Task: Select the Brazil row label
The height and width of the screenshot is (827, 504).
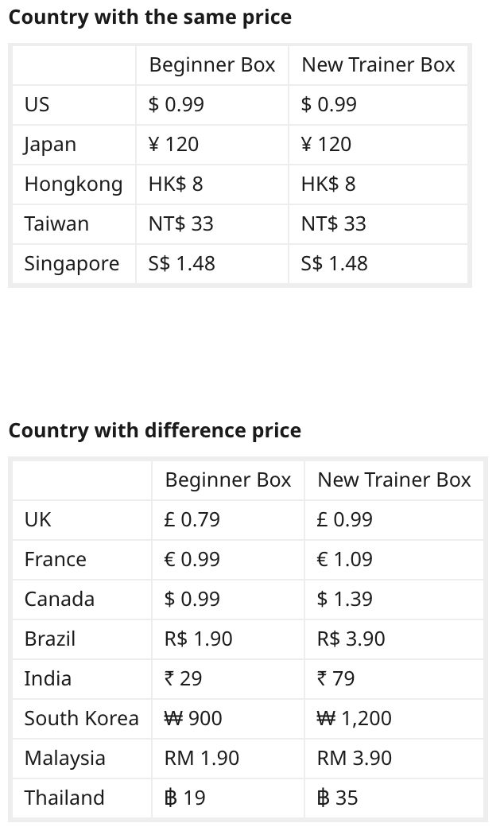Action: (50, 639)
